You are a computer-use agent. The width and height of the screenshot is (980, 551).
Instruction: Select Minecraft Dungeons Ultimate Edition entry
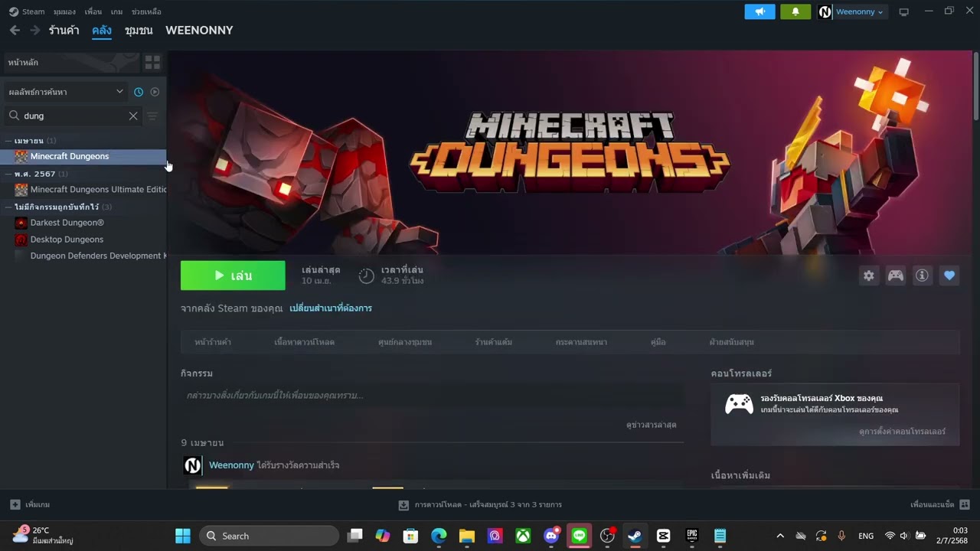pyautogui.click(x=83, y=190)
